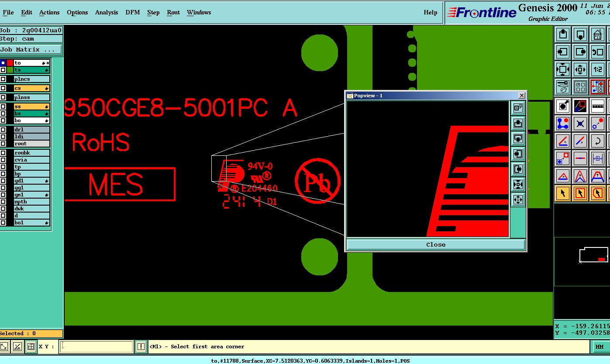Select the add pad feature tool icon
Screen dimensions: 610x364
pos(563,106)
